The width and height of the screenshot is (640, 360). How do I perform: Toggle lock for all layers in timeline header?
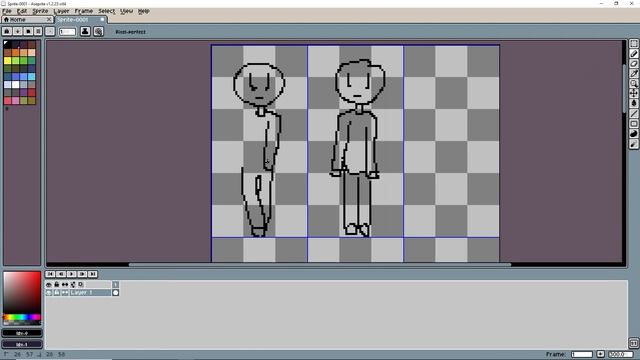click(57, 284)
